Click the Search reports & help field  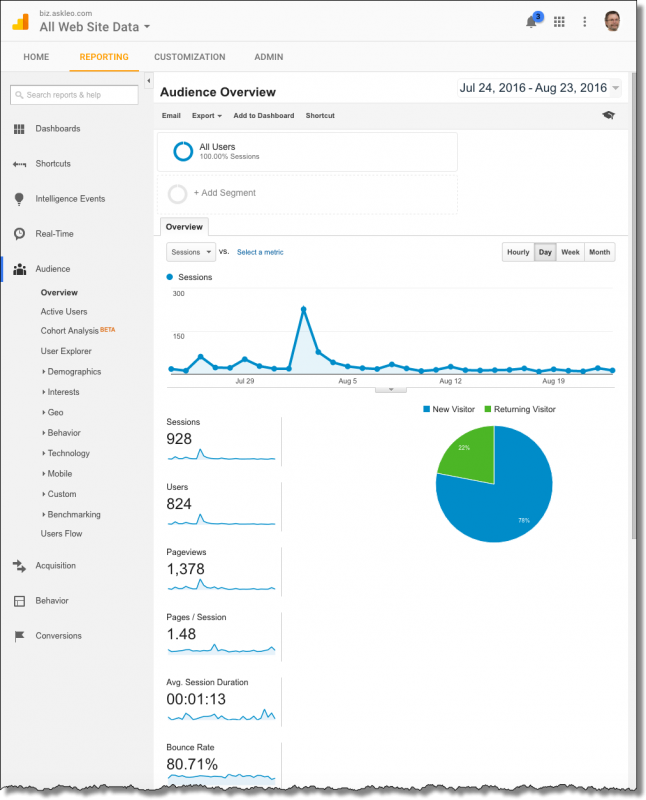pos(74,95)
